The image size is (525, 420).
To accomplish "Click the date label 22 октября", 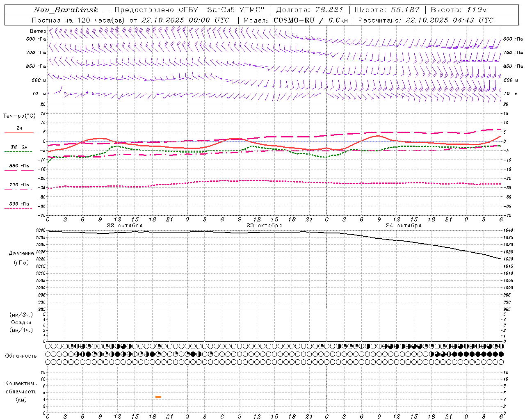I will pyautogui.click(x=125, y=226).
